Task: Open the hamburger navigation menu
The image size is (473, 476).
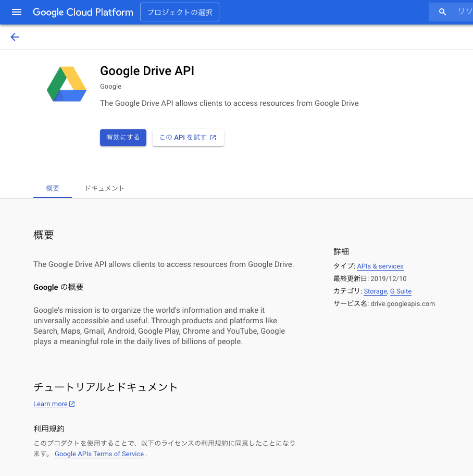Action: click(x=17, y=12)
